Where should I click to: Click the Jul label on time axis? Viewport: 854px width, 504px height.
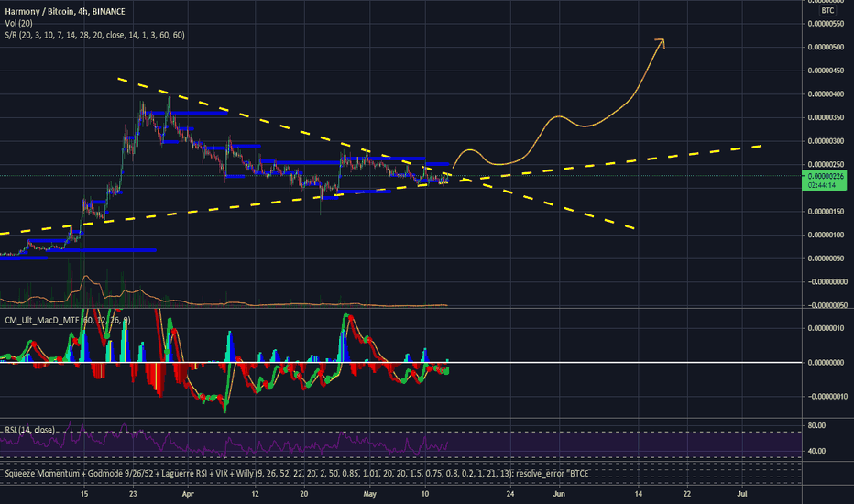(x=742, y=494)
